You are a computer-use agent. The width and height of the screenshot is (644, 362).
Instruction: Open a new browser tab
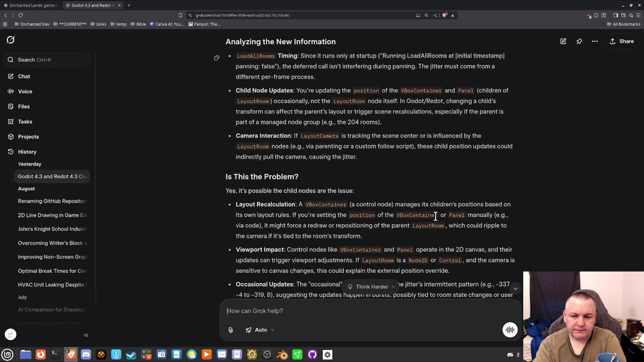tap(129, 5)
